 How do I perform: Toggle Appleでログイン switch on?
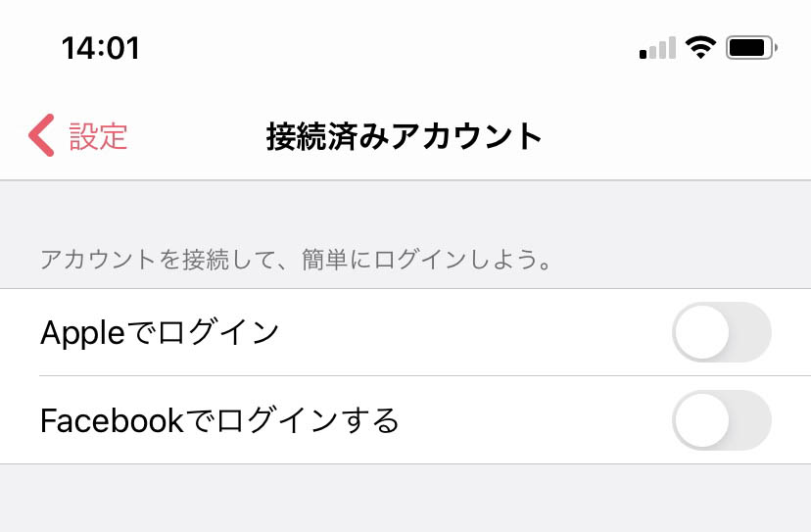point(722,332)
